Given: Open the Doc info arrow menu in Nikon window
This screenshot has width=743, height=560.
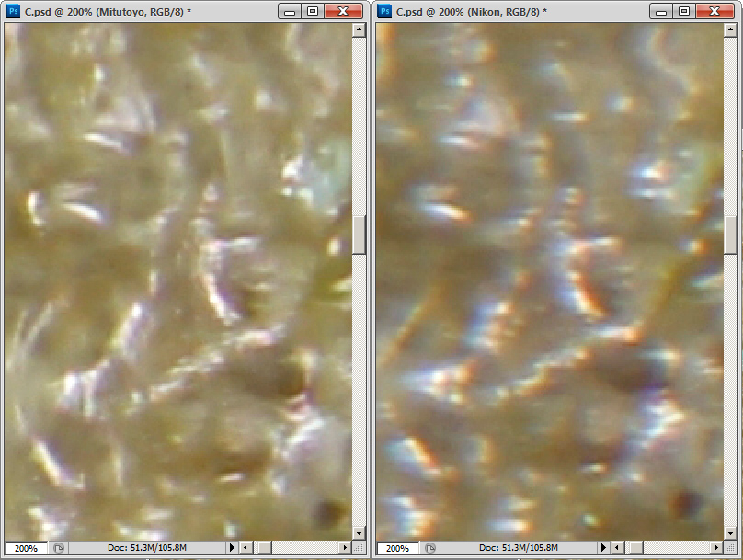Looking at the screenshot, I should coord(603,548).
